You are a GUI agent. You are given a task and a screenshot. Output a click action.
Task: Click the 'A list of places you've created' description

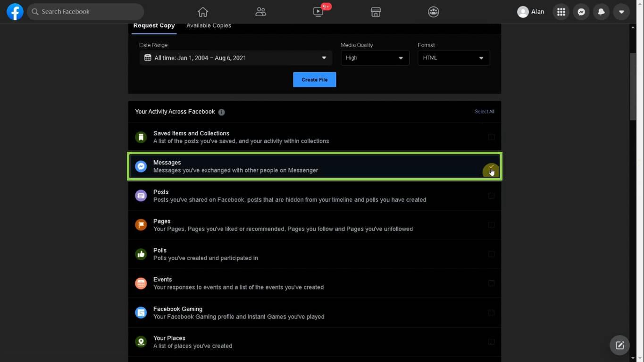tap(193, 346)
